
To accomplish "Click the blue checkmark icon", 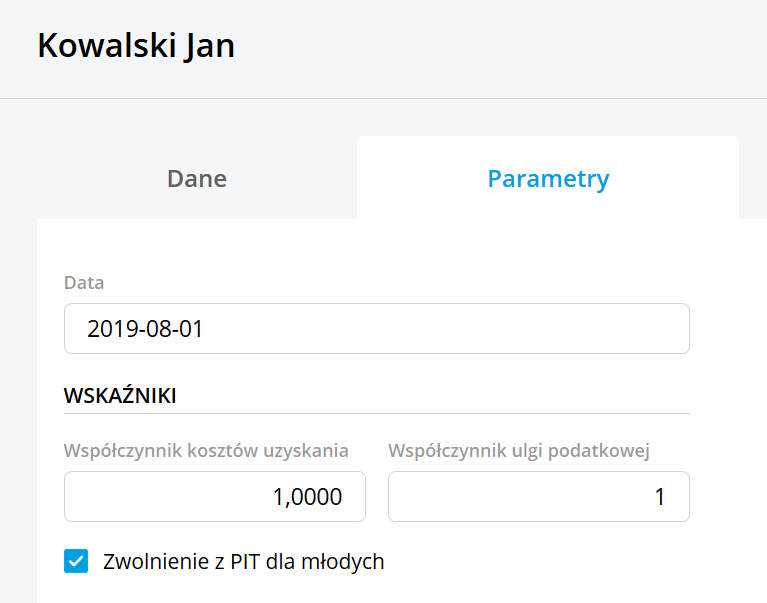I will point(76,561).
